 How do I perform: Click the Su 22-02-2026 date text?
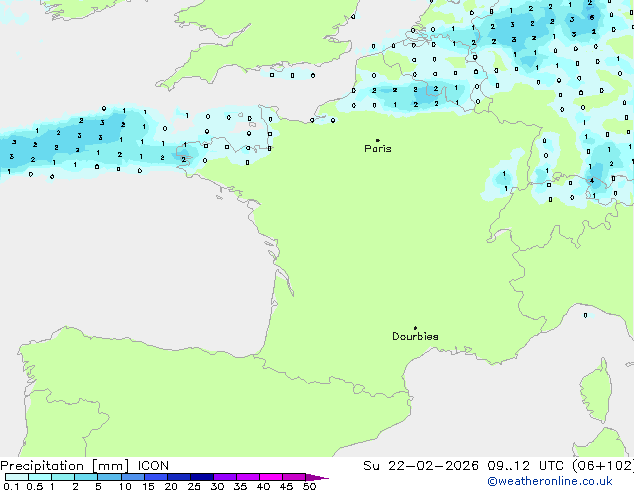tap(421, 466)
